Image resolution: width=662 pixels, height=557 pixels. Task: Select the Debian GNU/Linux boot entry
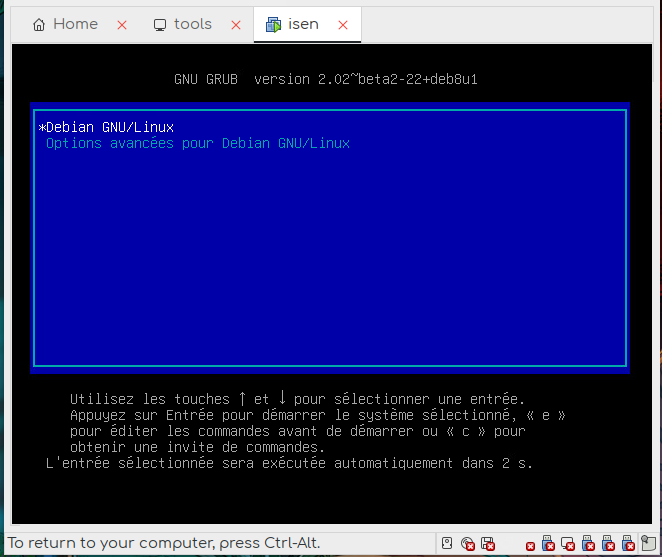tap(107, 127)
